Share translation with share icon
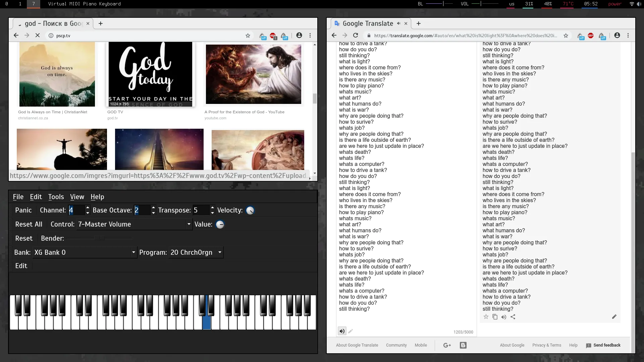The height and width of the screenshot is (362, 644). coord(513,317)
